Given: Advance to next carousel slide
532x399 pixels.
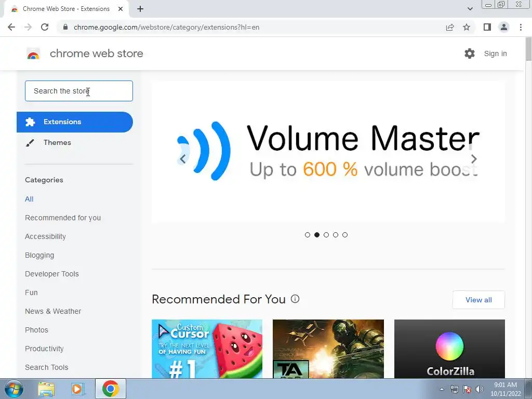Looking at the screenshot, I should 474,159.
